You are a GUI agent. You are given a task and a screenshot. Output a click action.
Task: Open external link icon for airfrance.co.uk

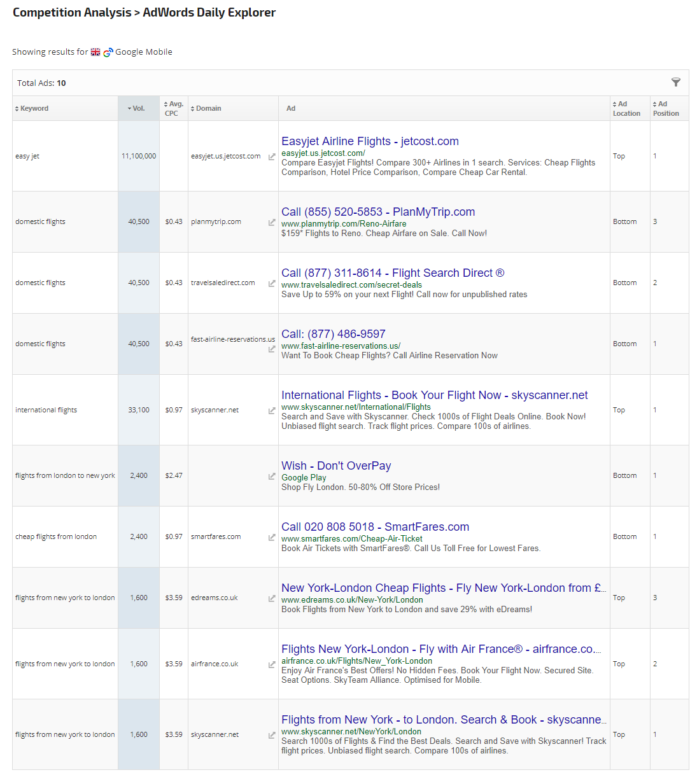coord(272,664)
